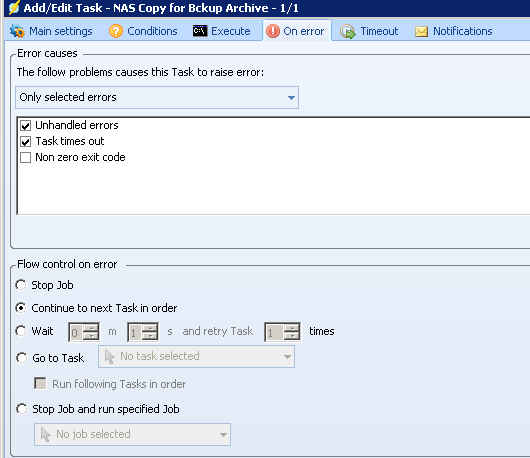Image resolution: width=530 pixels, height=458 pixels.
Task: Click the lightning bolt title bar icon
Action: (14, 7)
